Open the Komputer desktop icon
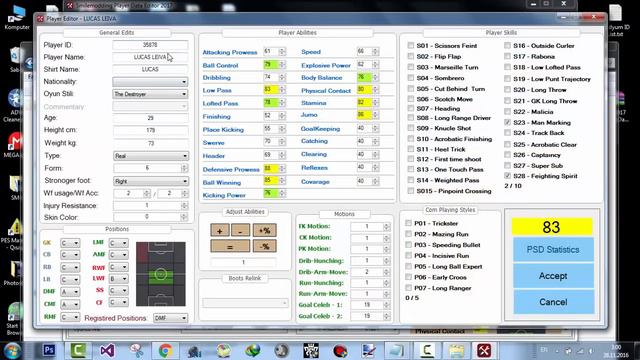 point(17,18)
